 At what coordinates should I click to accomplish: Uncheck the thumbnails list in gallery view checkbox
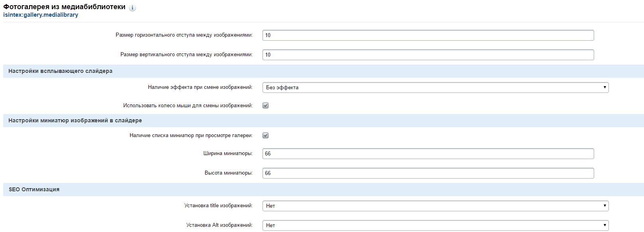click(266, 136)
